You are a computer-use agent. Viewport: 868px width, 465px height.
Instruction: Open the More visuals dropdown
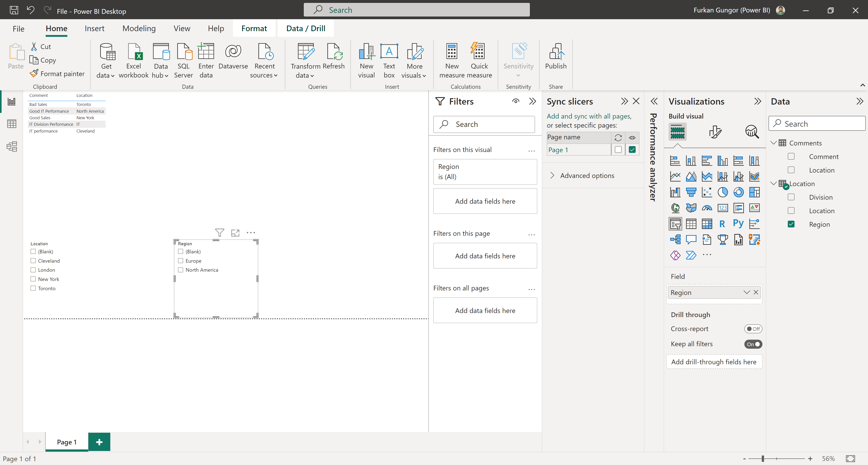(414, 61)
